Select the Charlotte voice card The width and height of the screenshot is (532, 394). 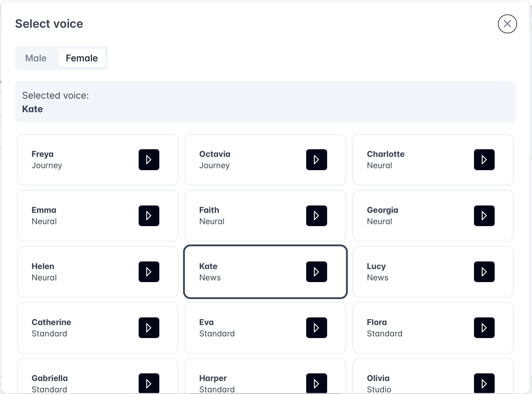pyautogui.click(x=433, y=160)
